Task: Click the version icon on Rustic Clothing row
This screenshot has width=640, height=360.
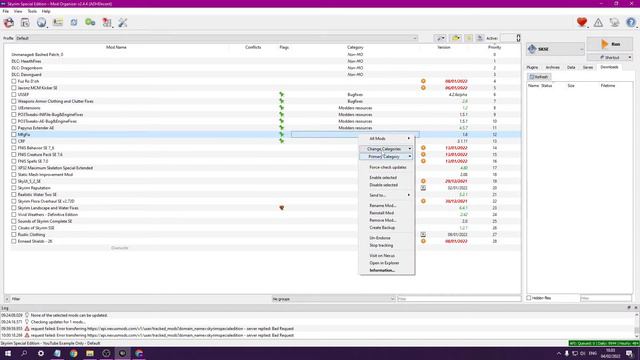Action: click(x=423, y=234)
